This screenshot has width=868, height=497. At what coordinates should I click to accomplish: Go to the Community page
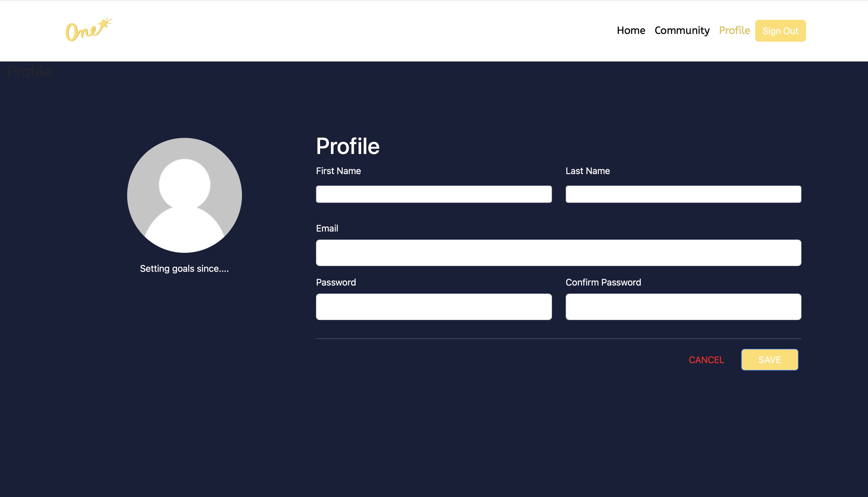pos(682,30)
